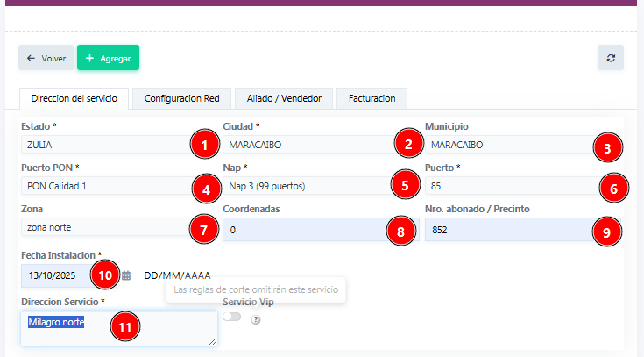
Task: Click red marker number 1 beside Estado
Action: point(203,145)
